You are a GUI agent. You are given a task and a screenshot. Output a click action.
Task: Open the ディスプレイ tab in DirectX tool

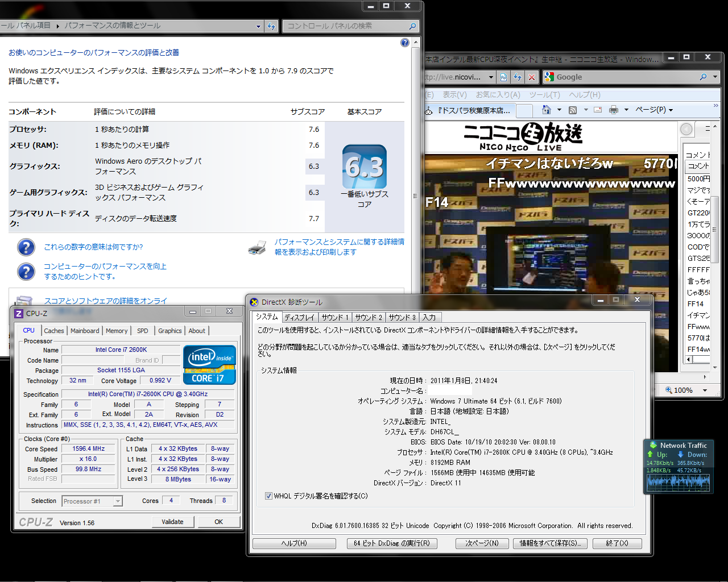[x=299, y=318]
